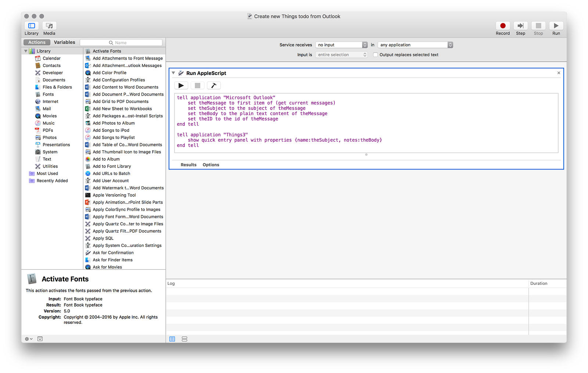Select the Mail category in Library
Image resolution: width=588 pixels, height=373 pixels.
pos(47,109)
